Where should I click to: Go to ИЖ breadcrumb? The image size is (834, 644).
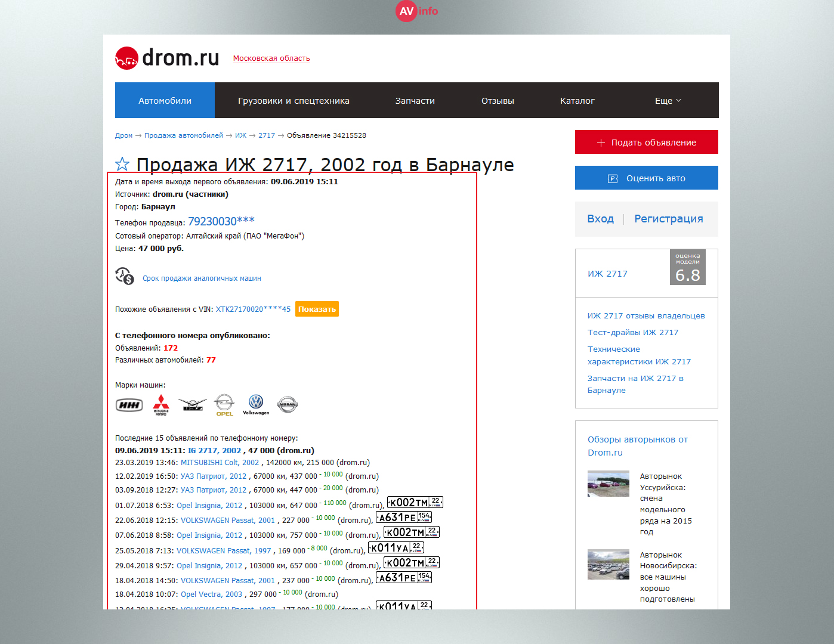pyautogui.click(x=240, y=135)
